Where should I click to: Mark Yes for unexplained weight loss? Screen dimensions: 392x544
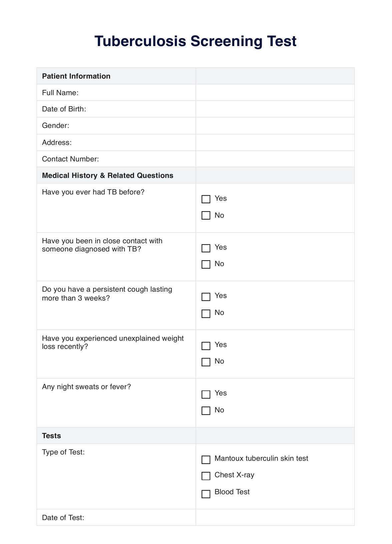coord(206,346)
